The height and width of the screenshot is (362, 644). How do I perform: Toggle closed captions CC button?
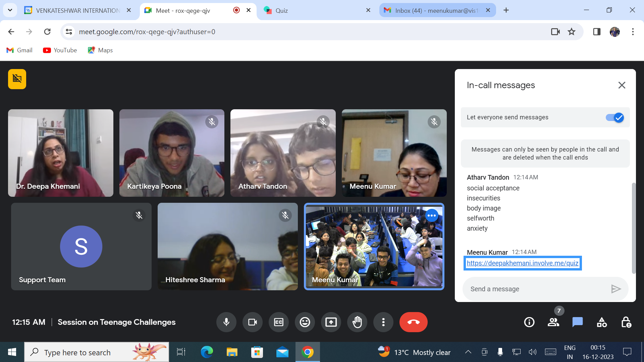[x=278, y=322]
